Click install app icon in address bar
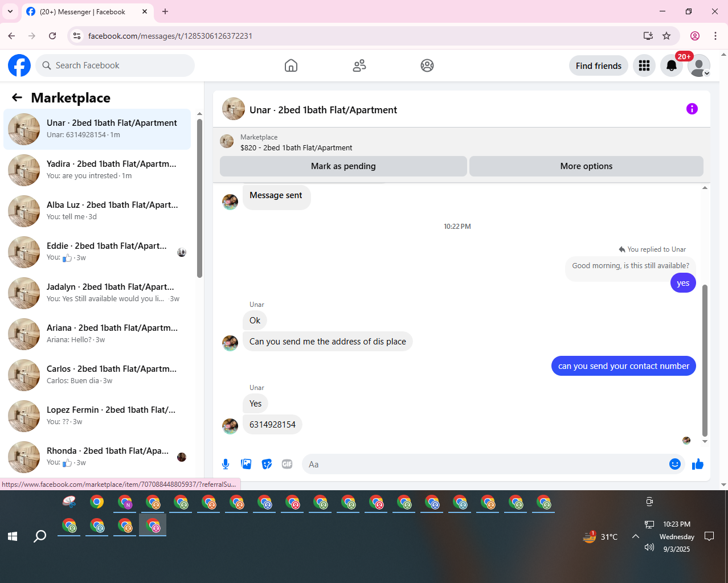728x583 pixels. pyautogui.click(x=648, y=36)
